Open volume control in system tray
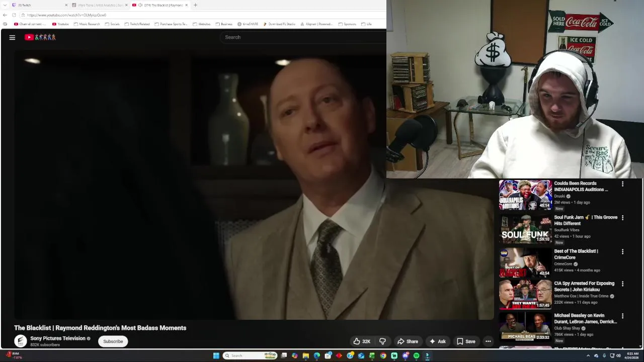The width and height of the screenshot is (644, 362). 618,356
